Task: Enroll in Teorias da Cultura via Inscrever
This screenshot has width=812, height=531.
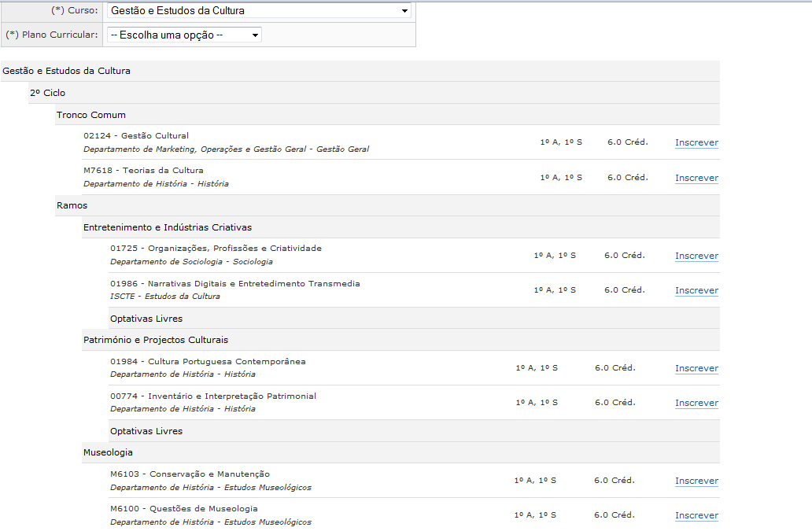Action: 696,178
